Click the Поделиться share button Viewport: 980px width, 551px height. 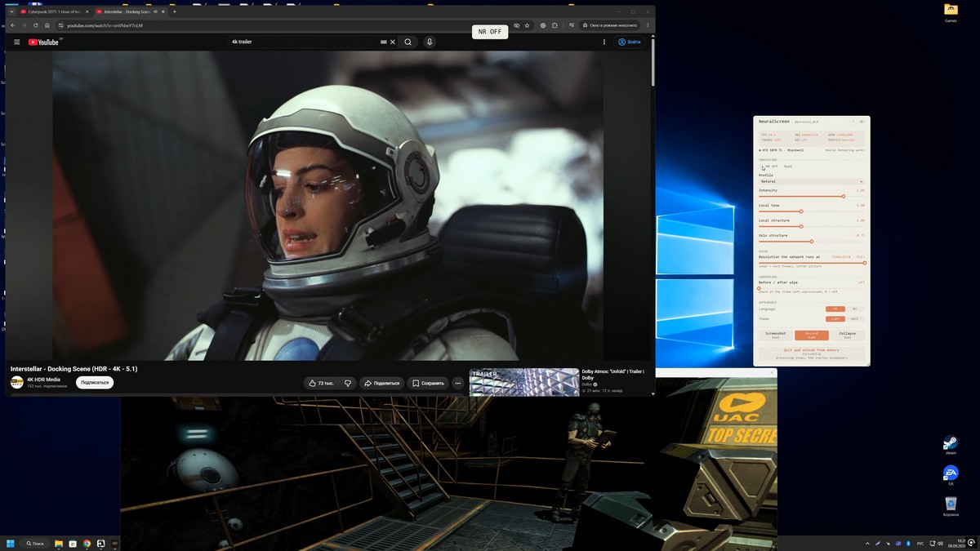[382, 383]
